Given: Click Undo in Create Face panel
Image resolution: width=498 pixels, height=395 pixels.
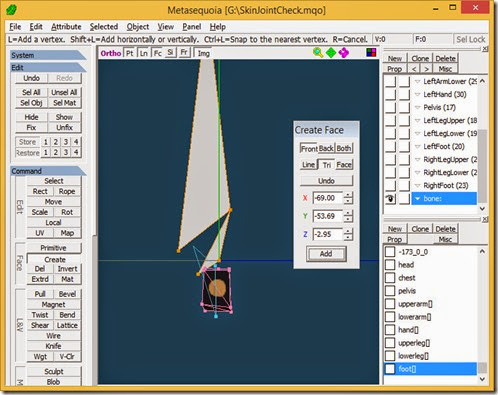Looking at the screenshot, I should click(326, 181).
